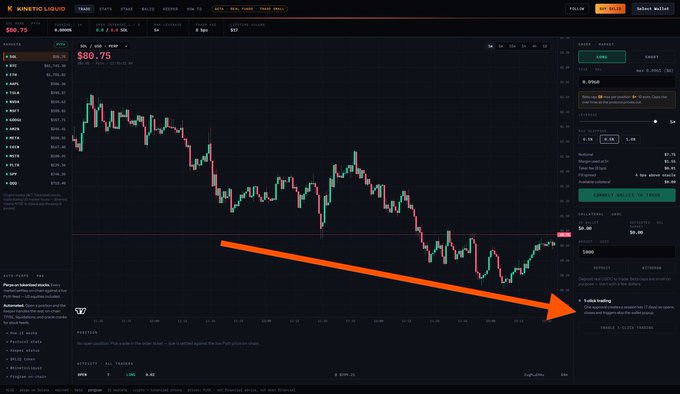680x394 pixels.
Task: Click the current price tag on the chart axis
Action: click(564, 234)
